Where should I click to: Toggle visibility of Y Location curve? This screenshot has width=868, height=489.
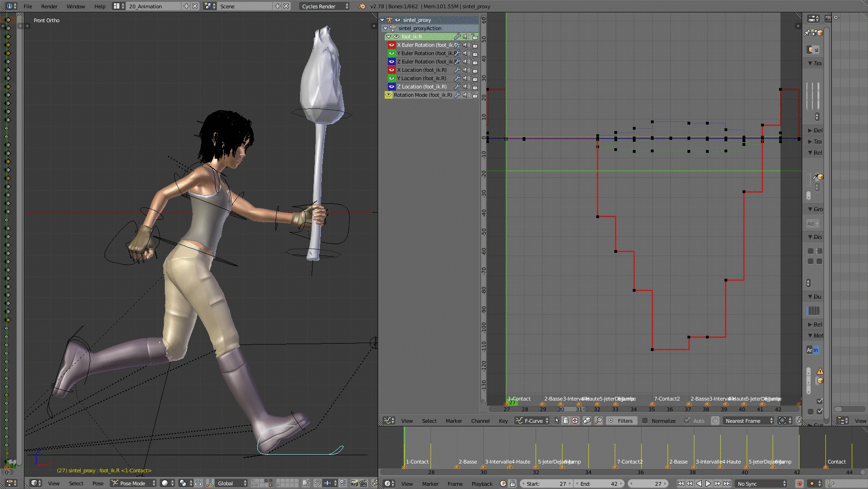(392, 78)
